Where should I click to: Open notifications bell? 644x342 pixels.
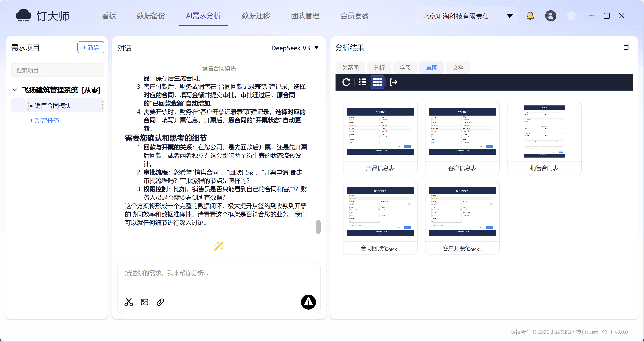tap(530, 16)
